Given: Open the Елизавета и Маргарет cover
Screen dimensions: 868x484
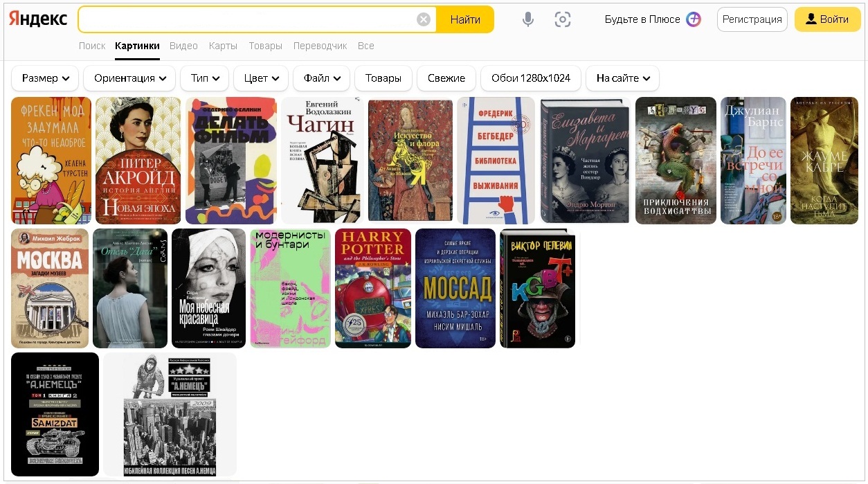Looking at the screenshot, I should pyautogui.click(x=586, y=161).
